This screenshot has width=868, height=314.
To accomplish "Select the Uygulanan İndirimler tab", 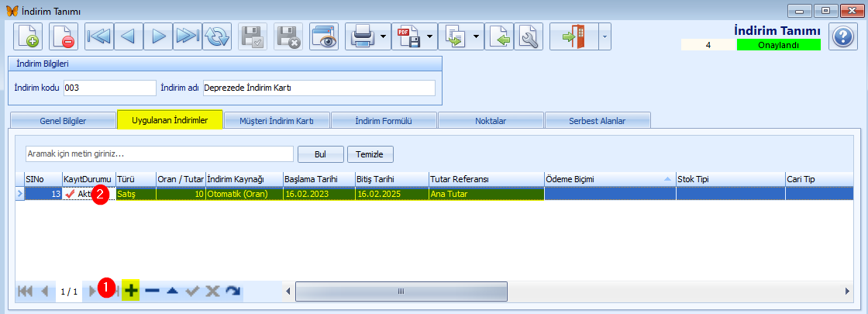I will [x=170, y=119].
